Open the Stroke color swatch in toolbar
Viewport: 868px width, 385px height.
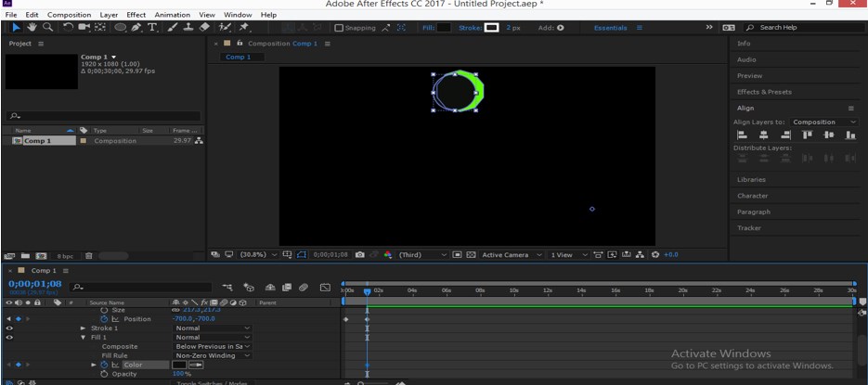pos(492,28)
